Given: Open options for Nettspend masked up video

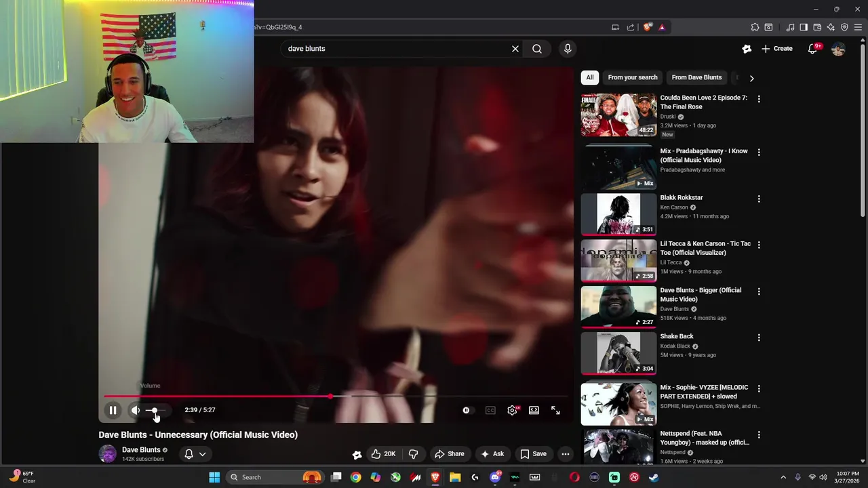Looking at the screenshot, I should [x=759, y=434].
